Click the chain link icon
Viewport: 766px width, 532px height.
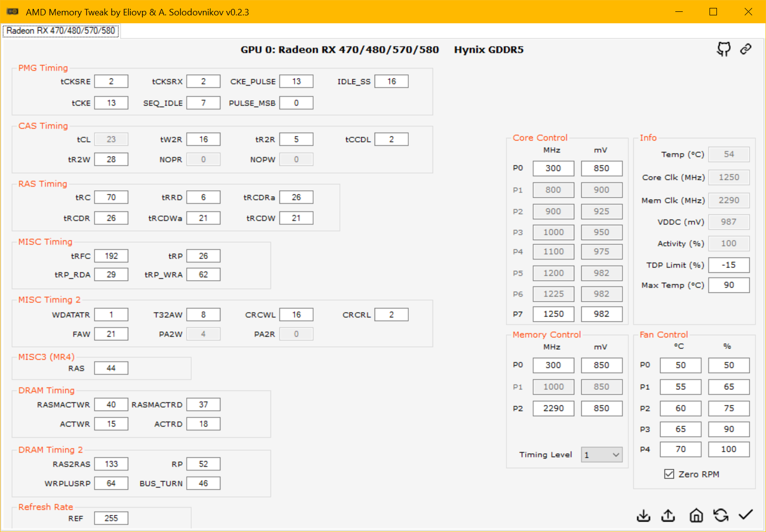coord(746,49)
